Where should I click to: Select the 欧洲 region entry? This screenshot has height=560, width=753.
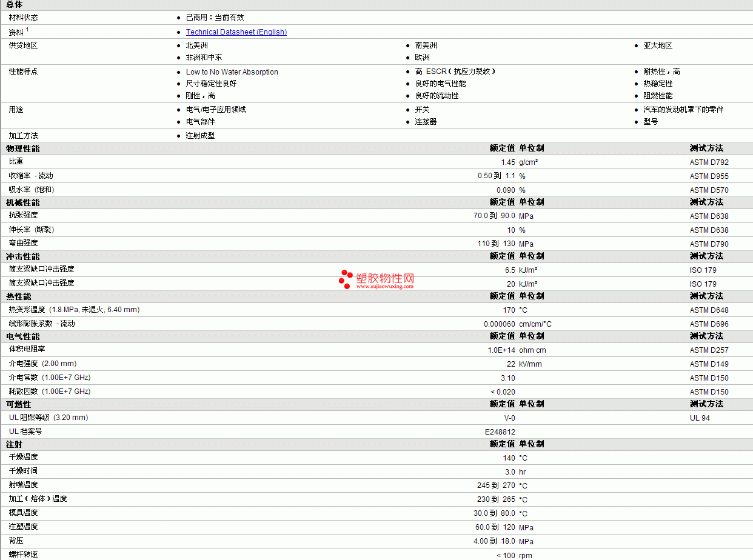(x=423, y=58)
